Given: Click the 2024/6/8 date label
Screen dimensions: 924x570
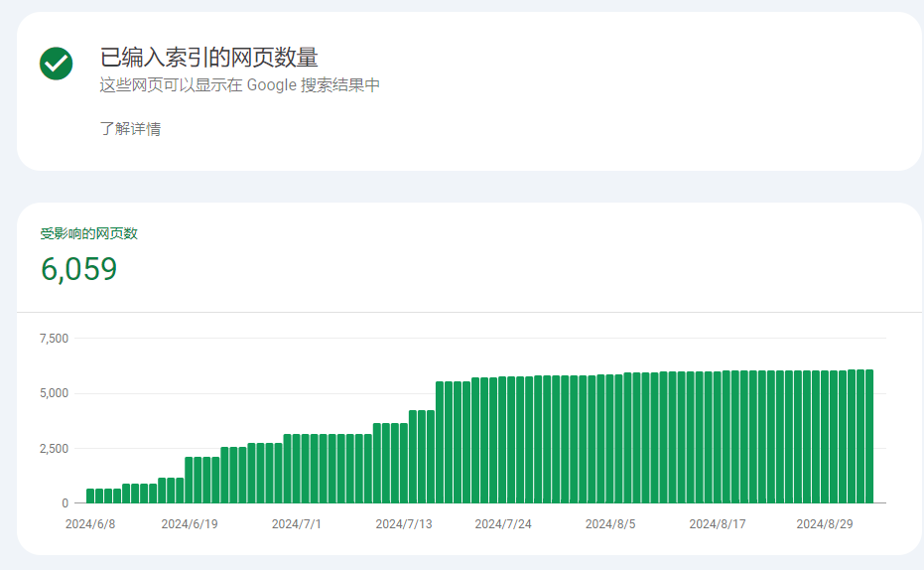Looking at the screenshot, I should coord(90,524).
